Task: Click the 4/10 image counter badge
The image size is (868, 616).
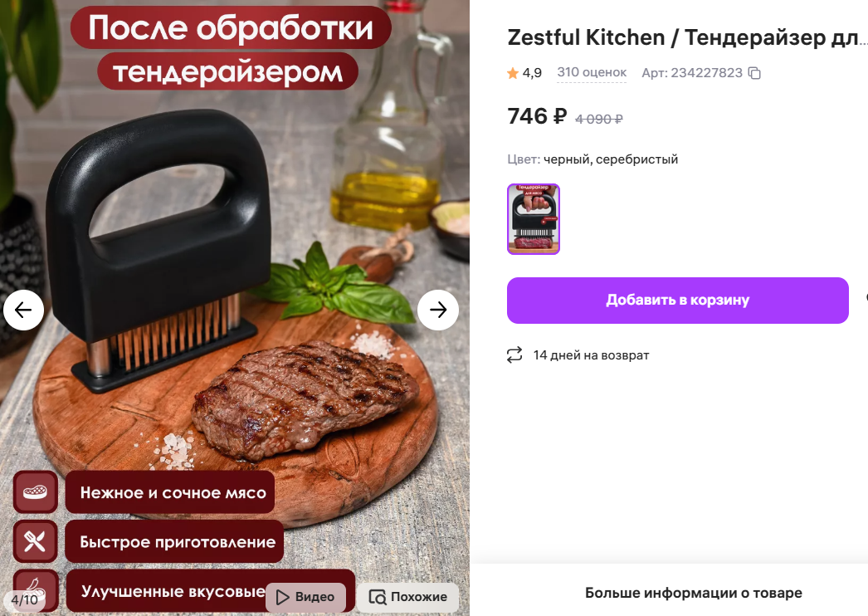Action: pyautogui.click(x=24, y=599)
